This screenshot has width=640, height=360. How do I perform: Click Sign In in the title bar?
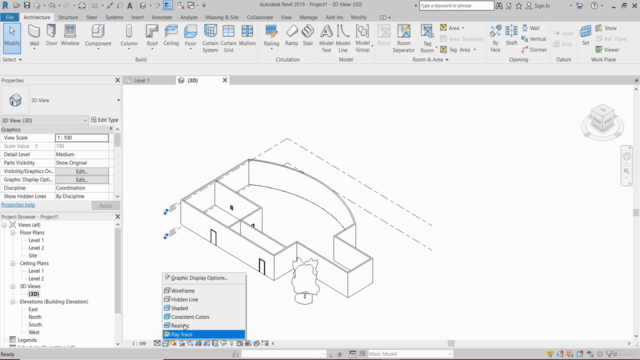tap(538, 6)
